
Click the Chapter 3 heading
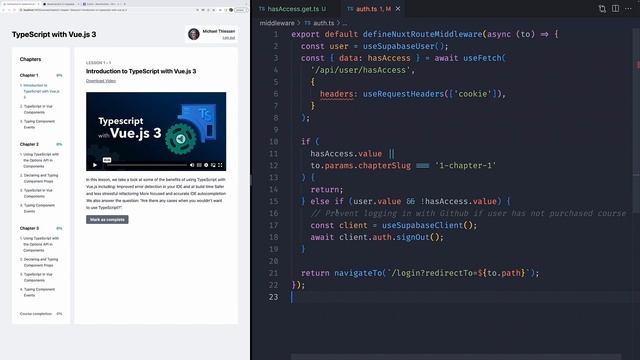coord(29,228)
